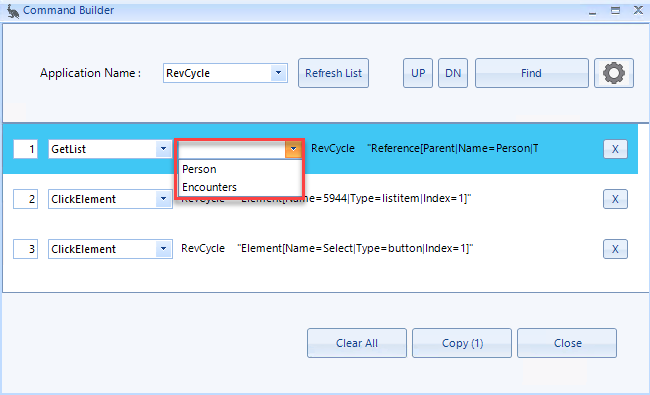Viewport: 650px width, 395px height.
Task: Expand the GetList command dropdown in row 1
Action: (x=163, y=149)
